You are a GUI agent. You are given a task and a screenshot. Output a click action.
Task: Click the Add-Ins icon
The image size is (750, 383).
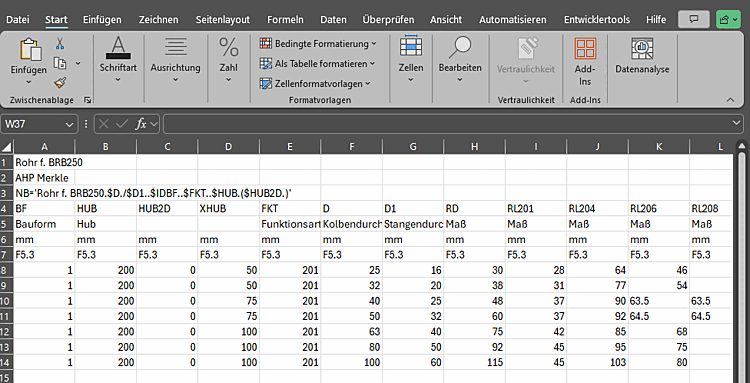coord(585,49)
